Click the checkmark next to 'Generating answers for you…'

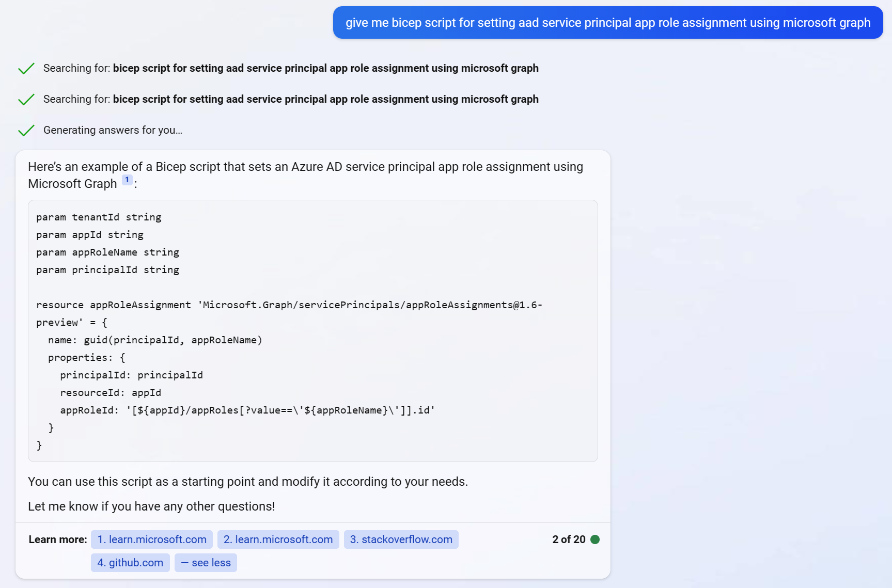pos(26,130)
